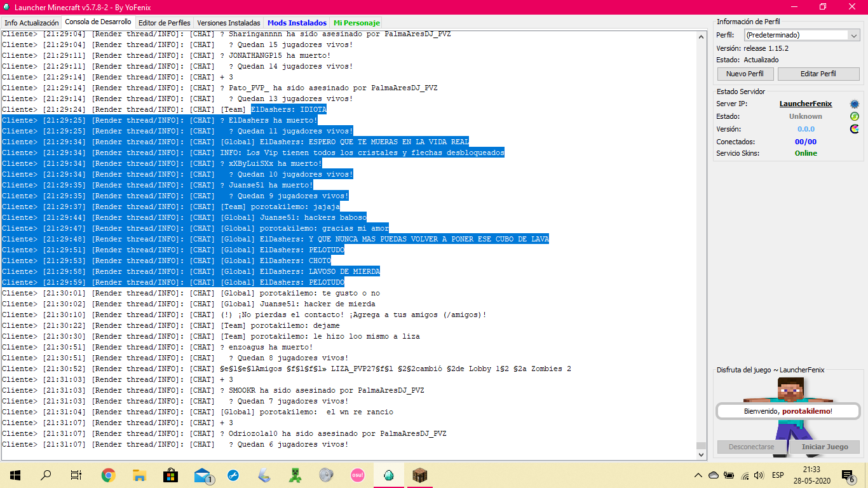
Task: Open Microsoft Store from the taskbar
Action: point(171,475)
